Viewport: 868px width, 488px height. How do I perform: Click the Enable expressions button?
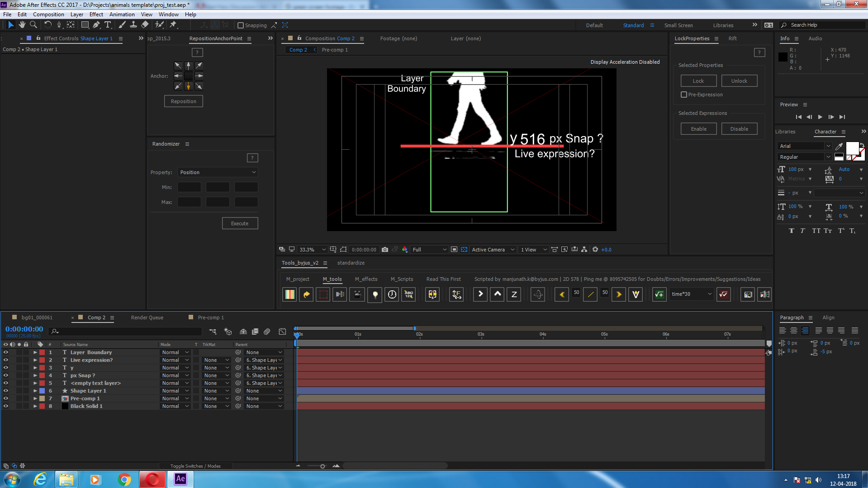point(698,129)
